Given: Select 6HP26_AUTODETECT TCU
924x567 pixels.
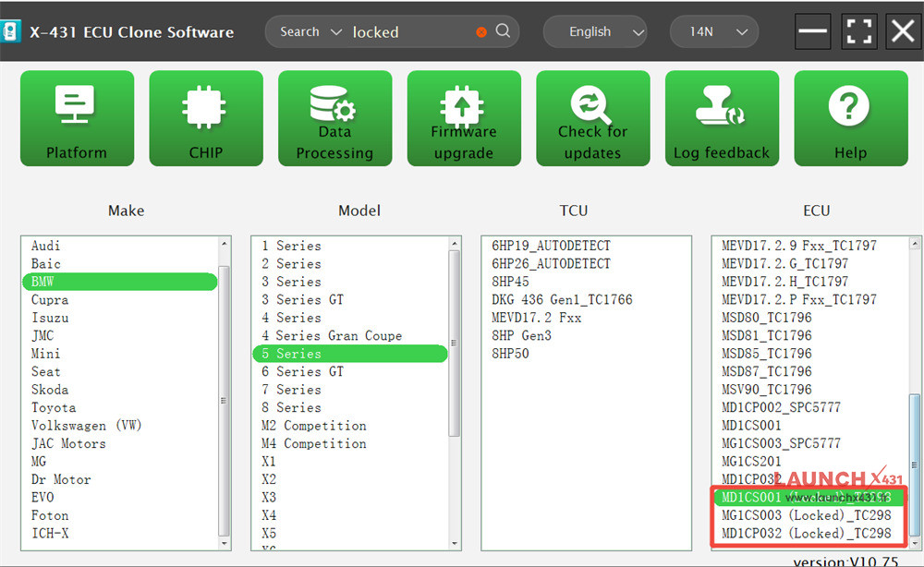Looking at the screenshot, I should pyautogui.click(x=552, y=264).
